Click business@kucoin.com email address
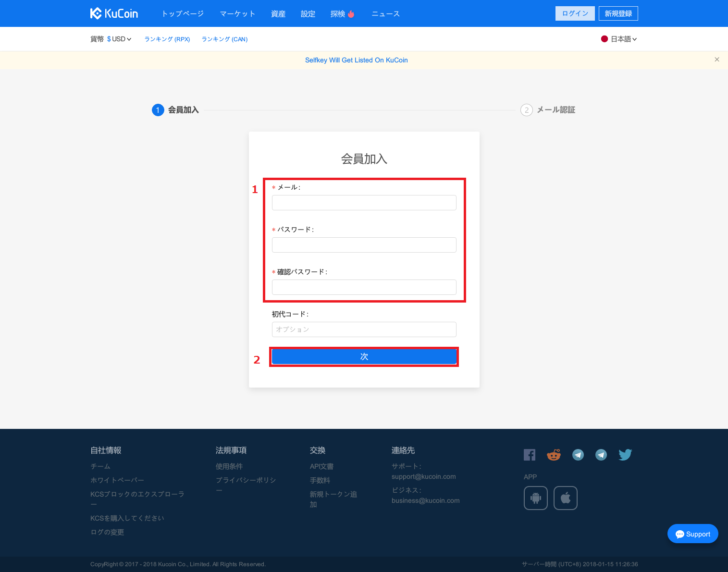Screen dimensions: 728x572 coord(426,500)
